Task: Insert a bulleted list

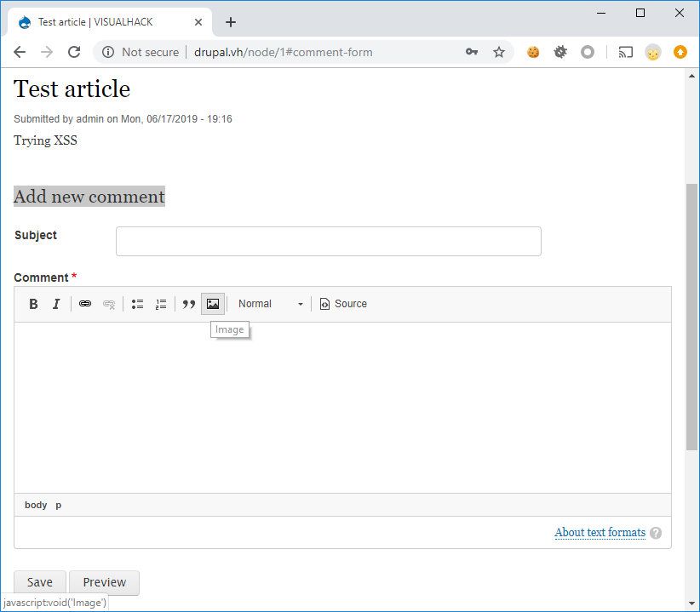Action: point(137,304)
